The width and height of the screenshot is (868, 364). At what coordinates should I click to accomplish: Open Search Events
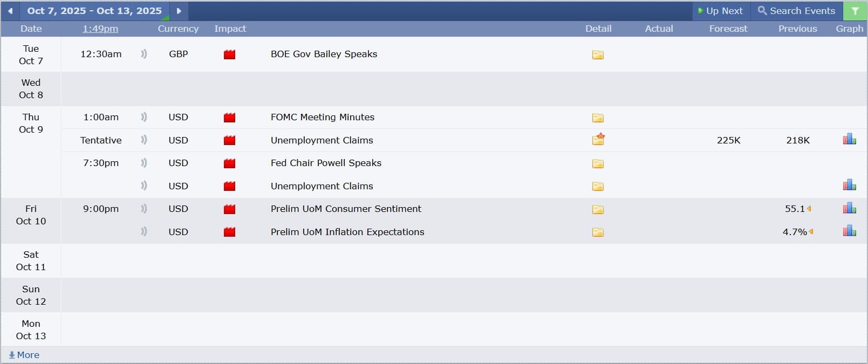click(x=796, y=11)
